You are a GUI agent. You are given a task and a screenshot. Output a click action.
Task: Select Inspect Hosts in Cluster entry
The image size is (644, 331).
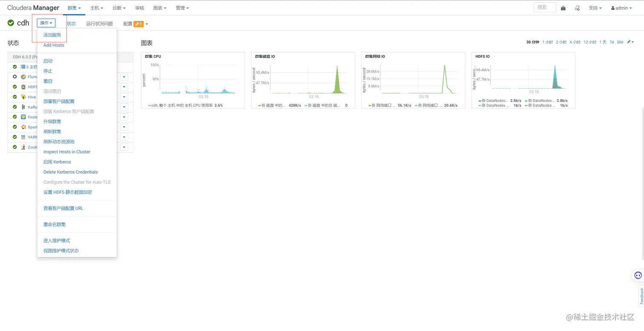[x=67, y=152]
